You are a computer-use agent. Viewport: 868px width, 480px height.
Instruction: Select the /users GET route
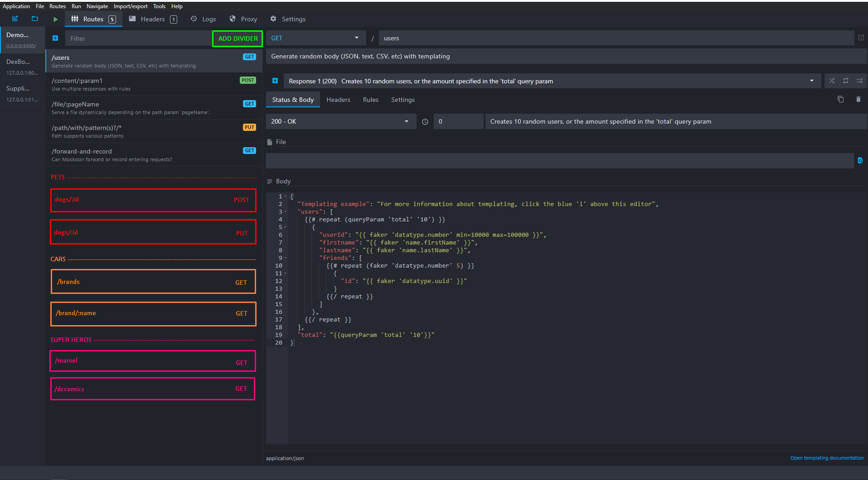[154, 61]
